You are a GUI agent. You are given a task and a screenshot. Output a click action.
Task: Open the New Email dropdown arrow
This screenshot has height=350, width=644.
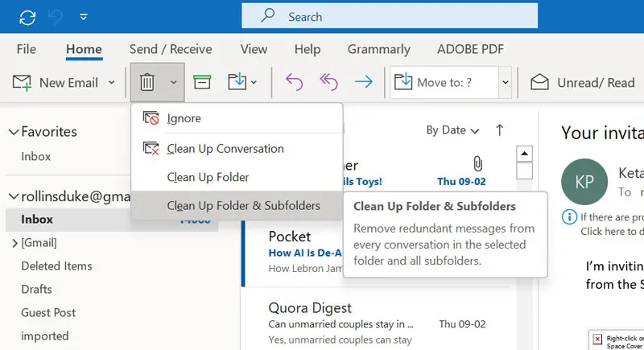(x=111, y=82)
